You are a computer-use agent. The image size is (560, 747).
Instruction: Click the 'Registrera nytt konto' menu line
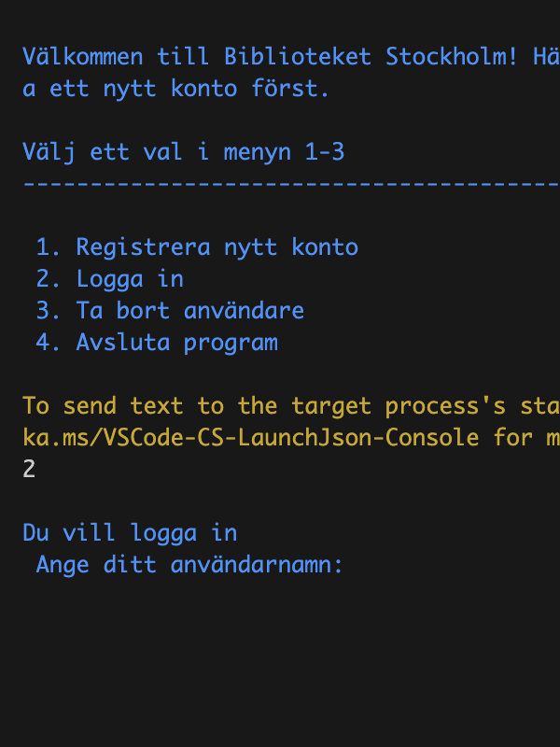(x=196, y=247)
